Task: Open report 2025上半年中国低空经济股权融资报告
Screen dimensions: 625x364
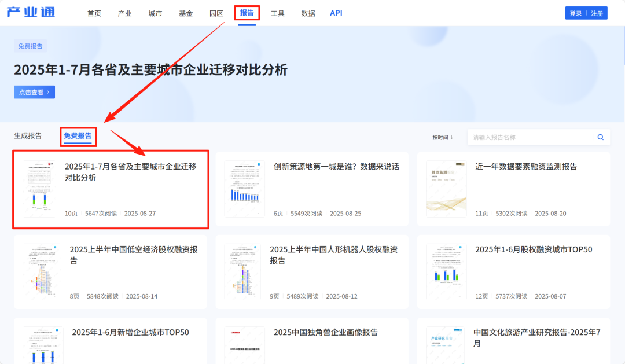Action: [134, 255]
